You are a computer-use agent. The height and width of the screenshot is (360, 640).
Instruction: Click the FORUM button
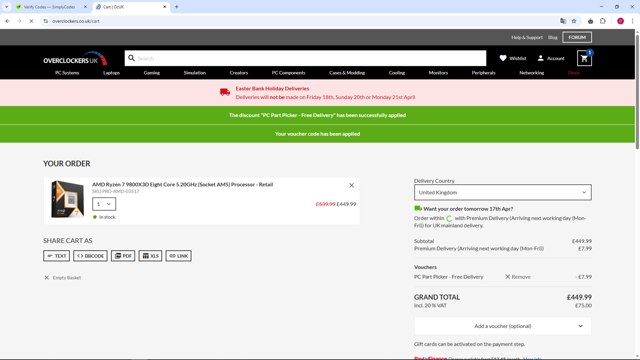click(577, 38)
